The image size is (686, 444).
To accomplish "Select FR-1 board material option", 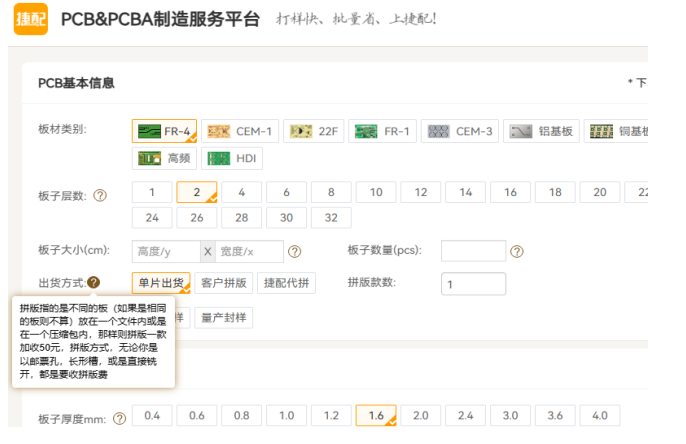I will [x=383, y=131].
